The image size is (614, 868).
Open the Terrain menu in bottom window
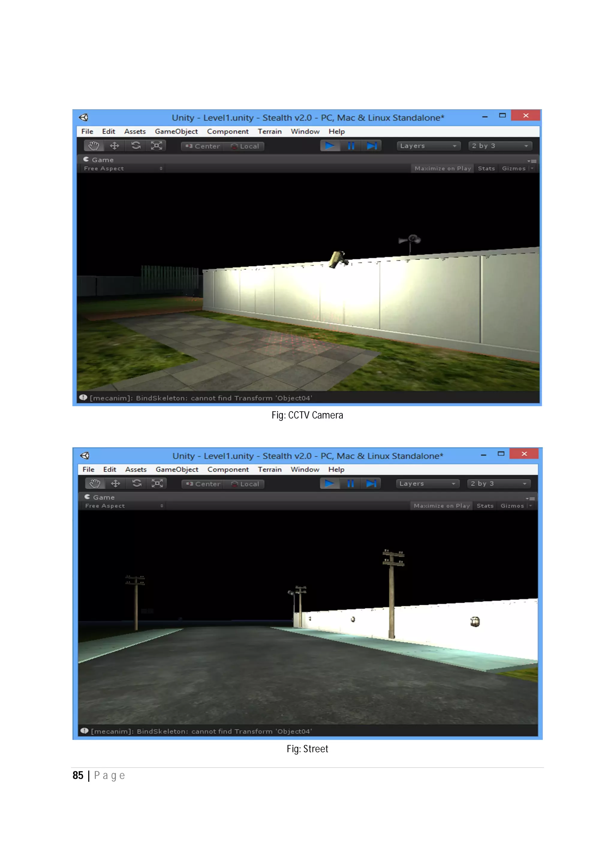[269, 469]
